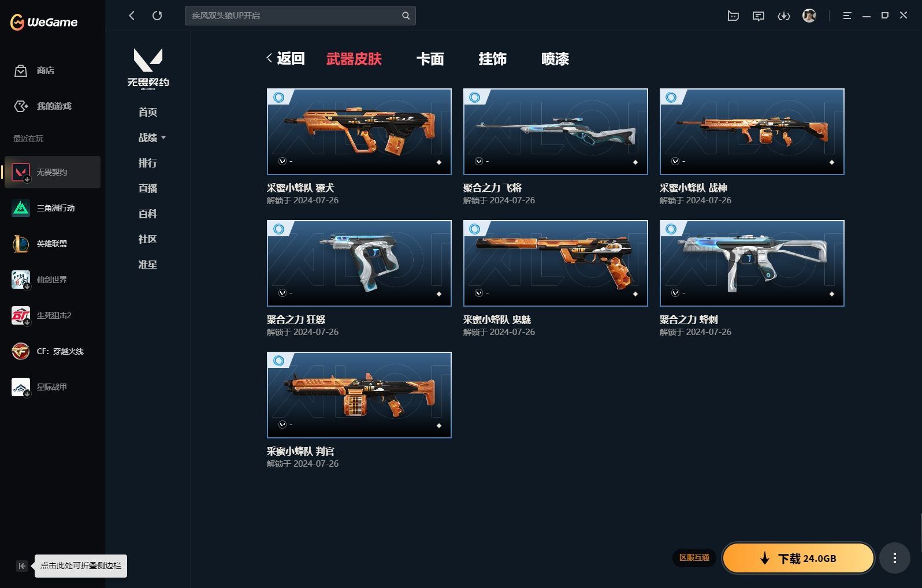
Task: Open the message/chat icon in the top bar
Action: pos(758,16)
